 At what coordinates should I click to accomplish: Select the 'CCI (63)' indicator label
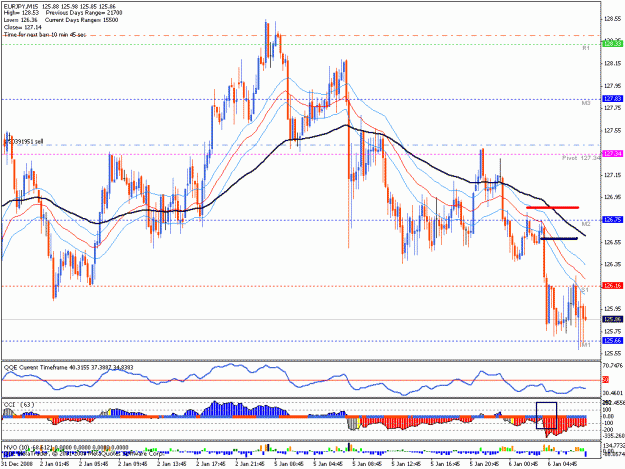tap(19, 404)
